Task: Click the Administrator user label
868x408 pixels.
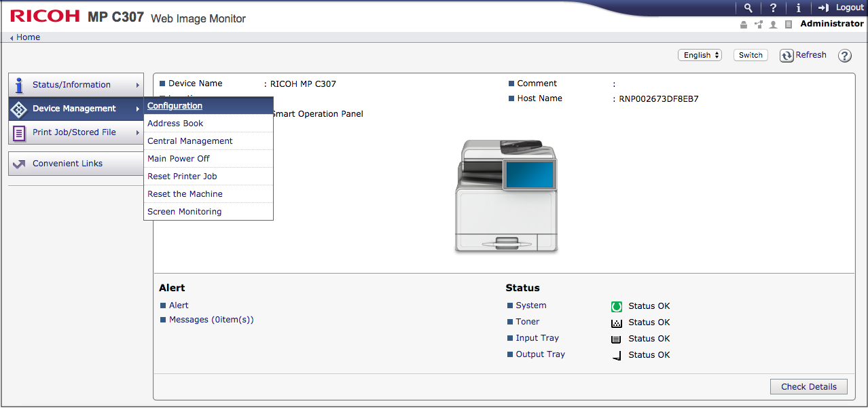Action: point(832,24)
